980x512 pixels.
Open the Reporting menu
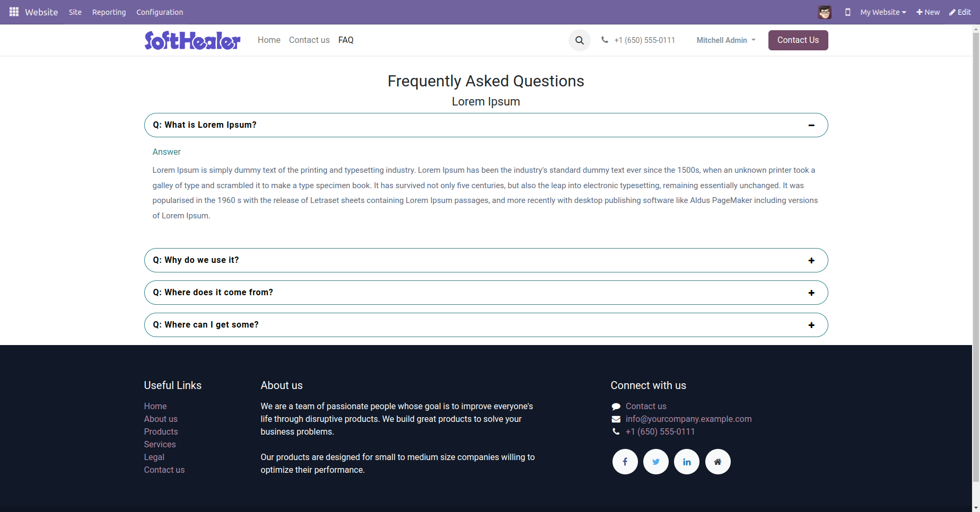click(x=109, y=12)
